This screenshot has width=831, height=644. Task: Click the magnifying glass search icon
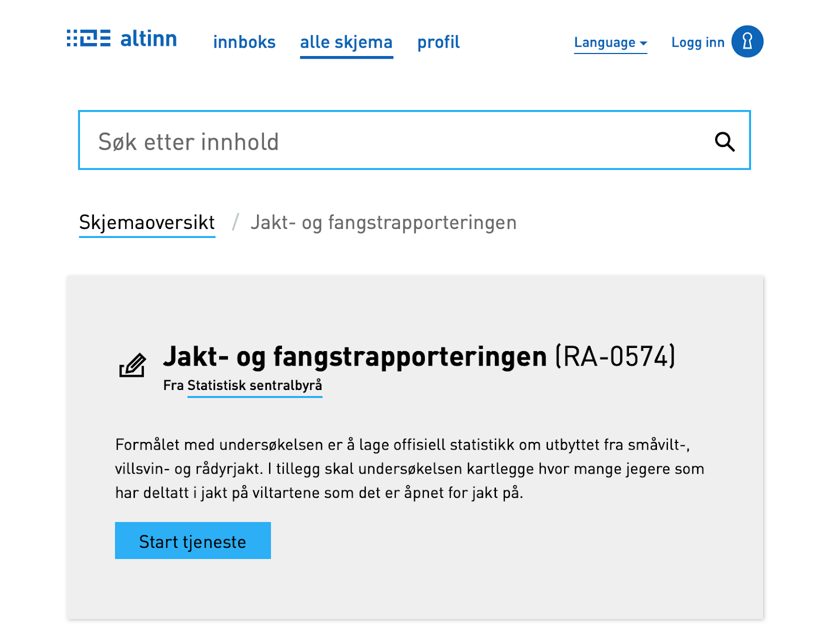tap(725, 142)
